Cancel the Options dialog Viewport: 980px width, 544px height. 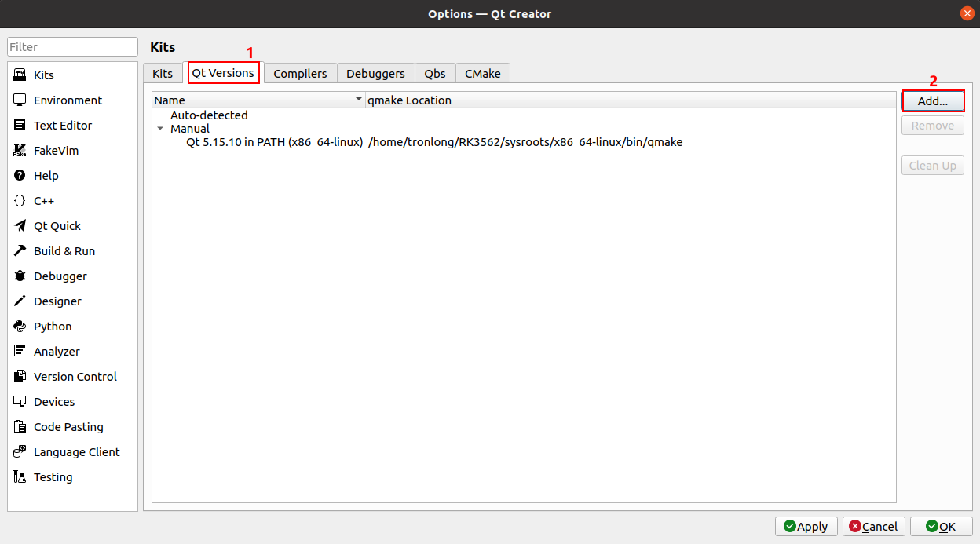pos(874,527)
